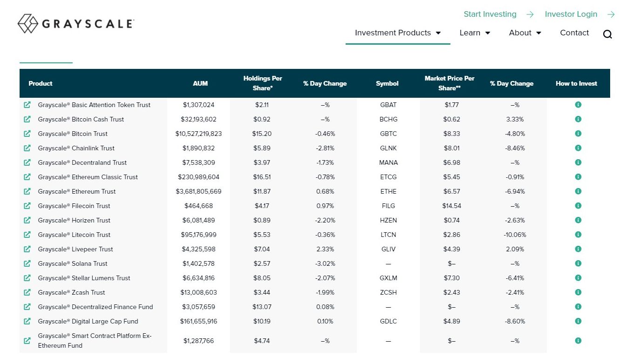Click the Market Price Per Share header
The width and height of the screenshot is (626, 364).
(x=449, y=83)
